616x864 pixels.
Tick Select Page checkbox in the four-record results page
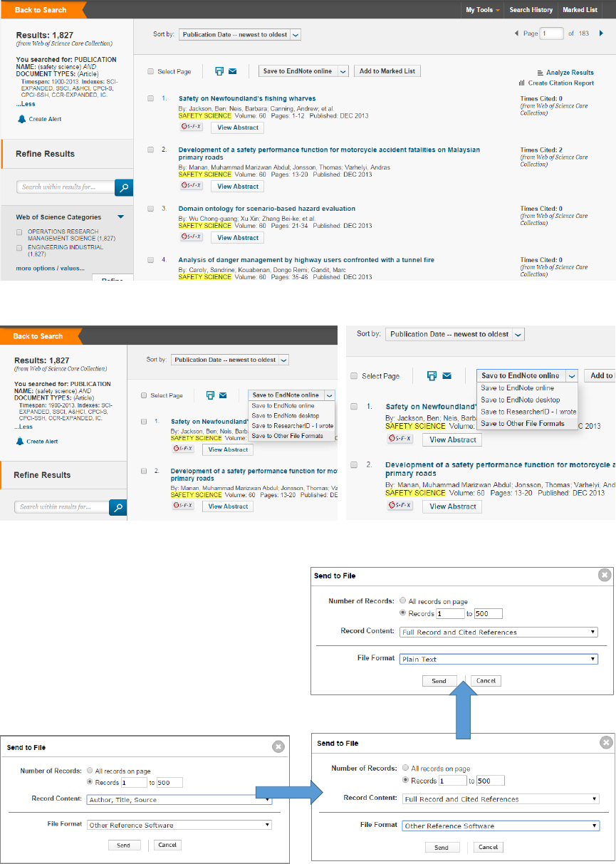pos(150,71)
